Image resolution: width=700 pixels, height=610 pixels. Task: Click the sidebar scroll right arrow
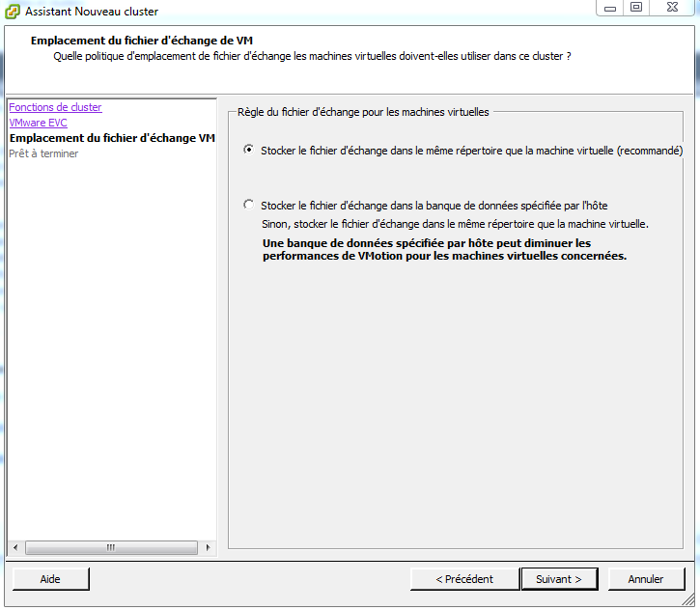coord(208,547)
